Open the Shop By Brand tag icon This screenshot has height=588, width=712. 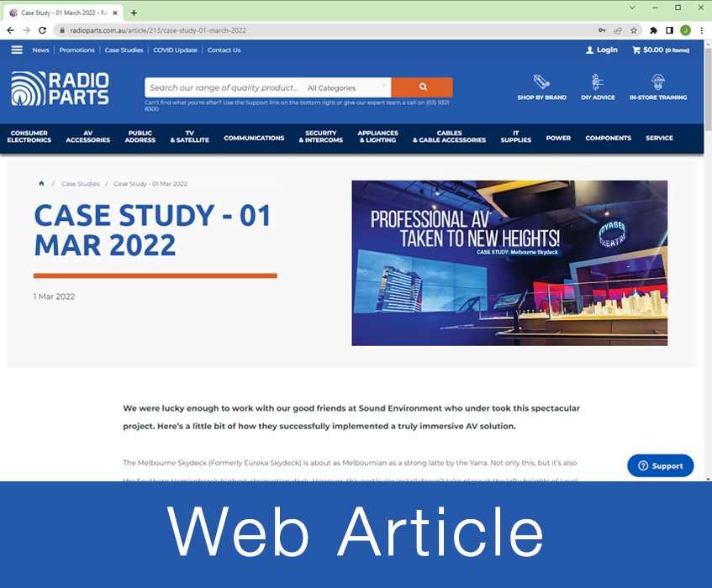541,82
